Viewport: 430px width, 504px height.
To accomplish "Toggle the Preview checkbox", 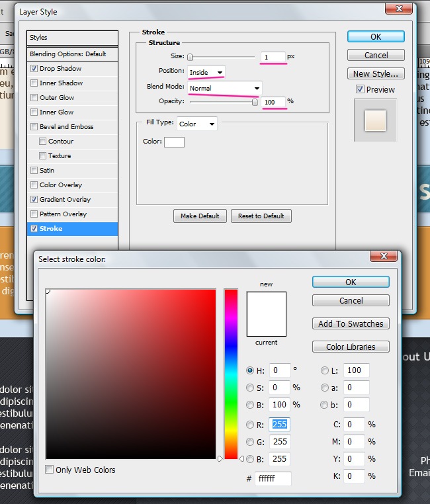I will pos(360,89).
